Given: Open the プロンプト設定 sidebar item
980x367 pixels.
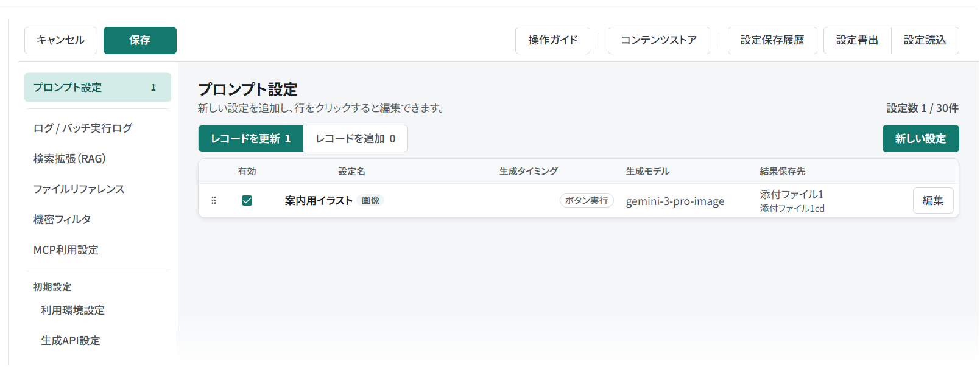Looking at the screenshot, I should pyautogui.click(x=97, y=88).
